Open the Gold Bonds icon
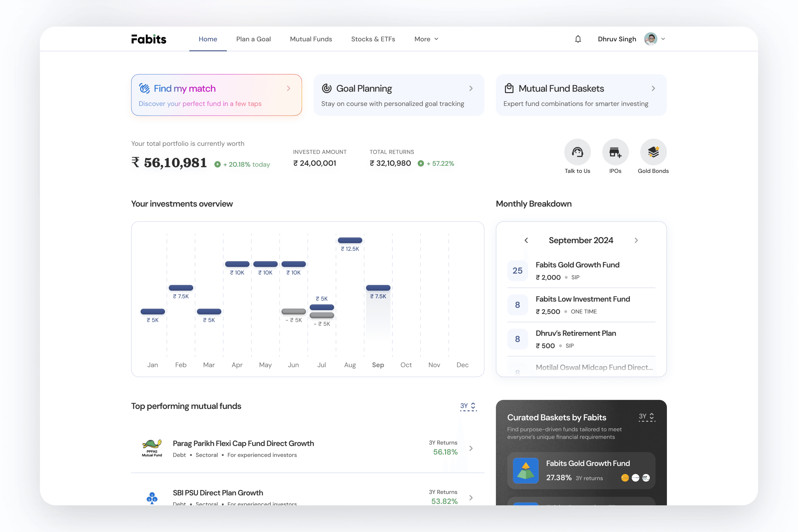This screenshot has width=798, height=532. point(653,152)
